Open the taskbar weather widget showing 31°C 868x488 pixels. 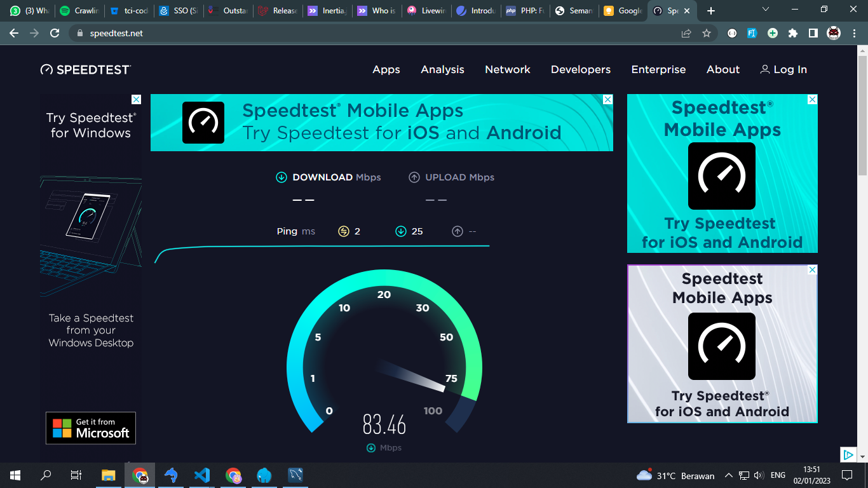coord(675,475)
